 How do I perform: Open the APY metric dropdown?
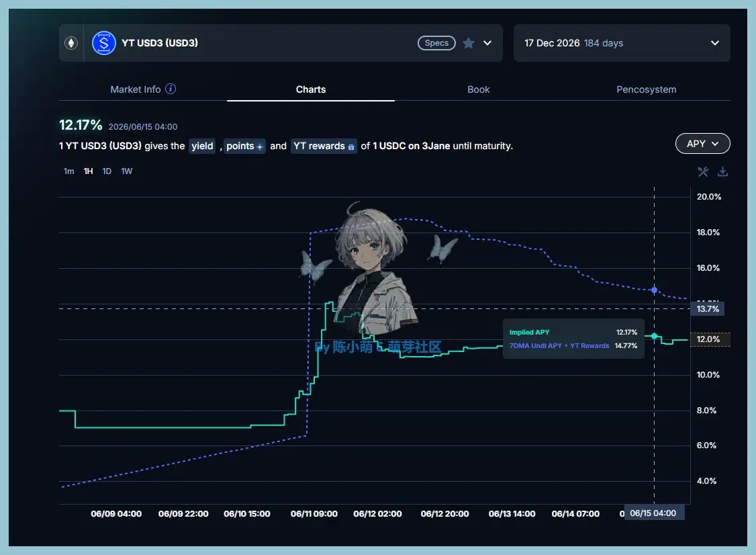702,144
